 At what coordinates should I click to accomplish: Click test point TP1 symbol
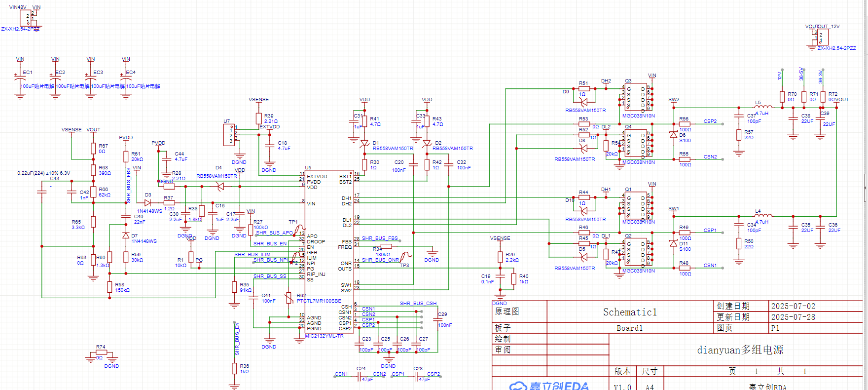pyautogui.click(x=298, y=228)
